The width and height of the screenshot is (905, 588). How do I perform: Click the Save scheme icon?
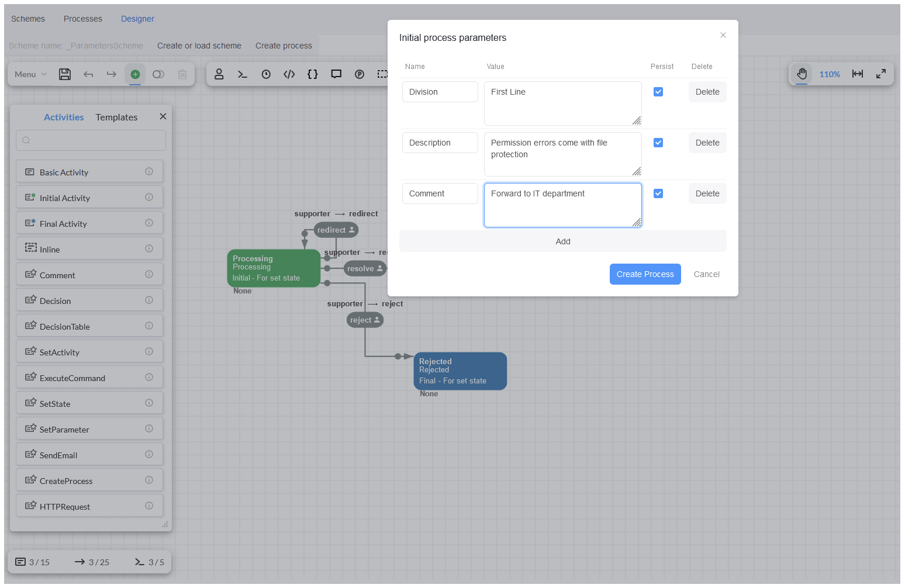point(65,74)
